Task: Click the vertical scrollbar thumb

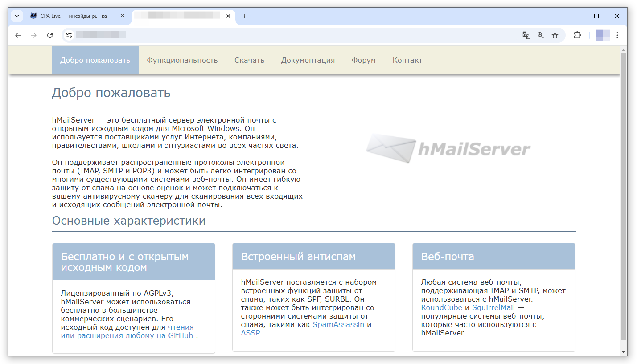Action: [x=623, y=196]
